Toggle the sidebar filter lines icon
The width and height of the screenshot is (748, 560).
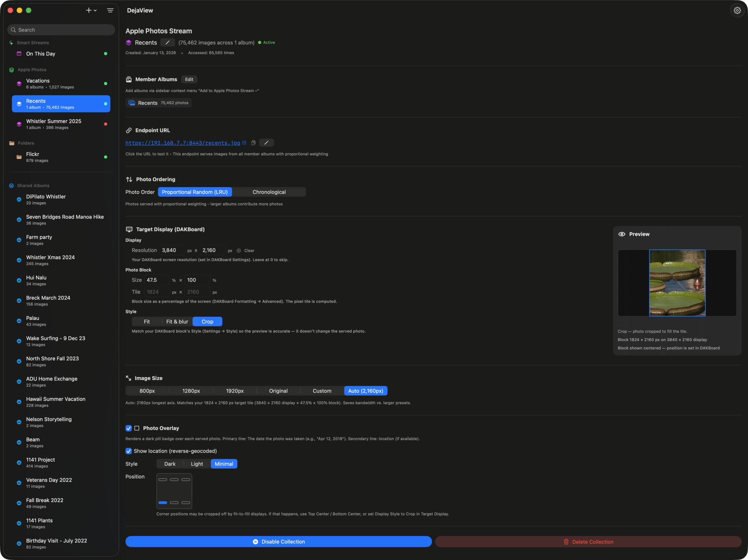(x=110, y=11)
